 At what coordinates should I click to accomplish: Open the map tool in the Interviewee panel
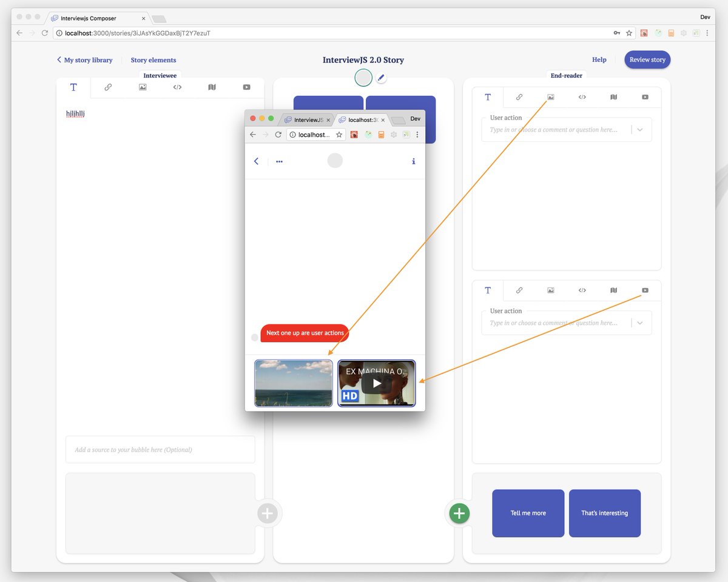(212, 87)
